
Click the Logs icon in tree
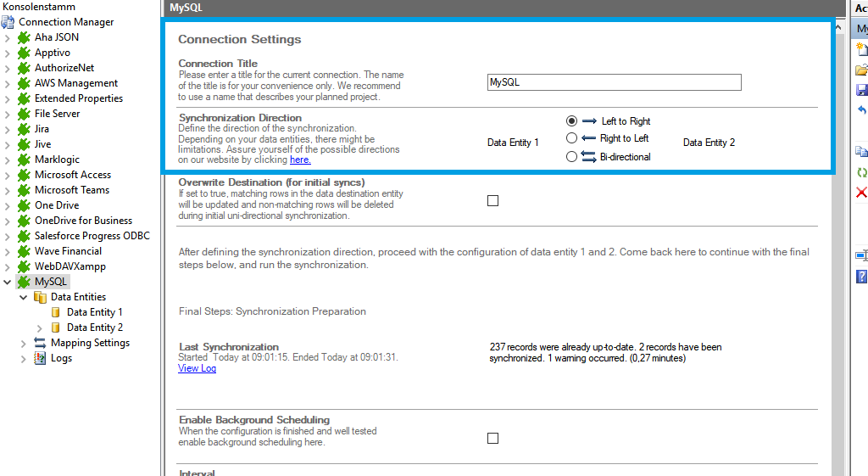click(x=40, y=358)
